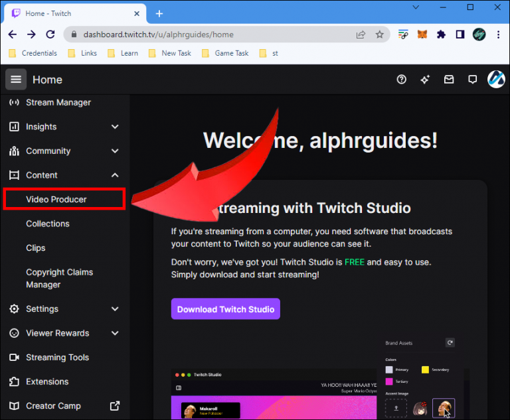Click the Insights chart icon
This screenshot has width=510, height=420.
pyautogui.click(x=14, y=127)
